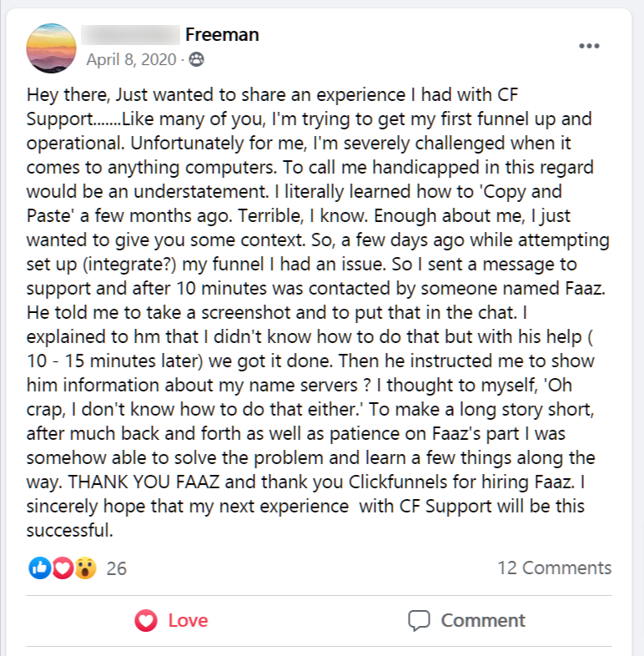Open the 12 Comments link
The width and height of the screenshot is (644, 656).
[554, 568]
